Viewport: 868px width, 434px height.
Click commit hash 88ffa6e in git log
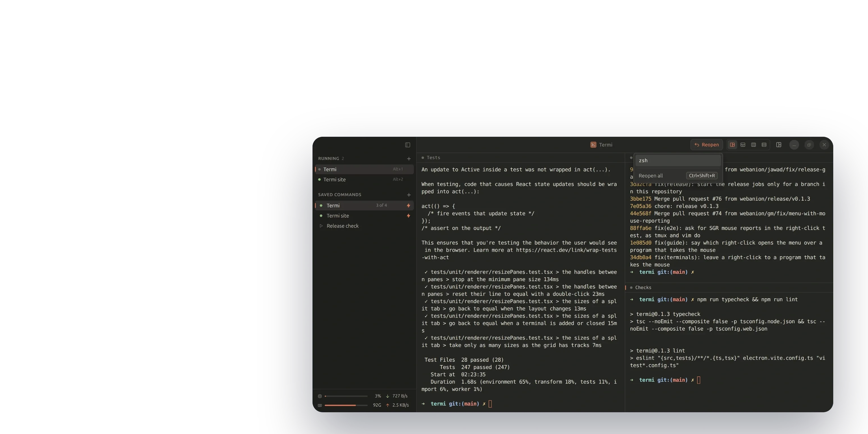pos(641,228)
